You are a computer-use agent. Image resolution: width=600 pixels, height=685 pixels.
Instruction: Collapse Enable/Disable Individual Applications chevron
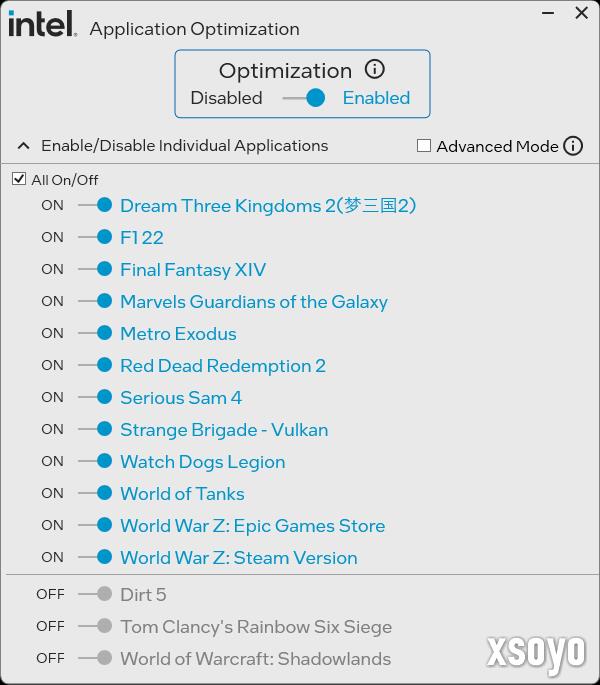(24, 146)
